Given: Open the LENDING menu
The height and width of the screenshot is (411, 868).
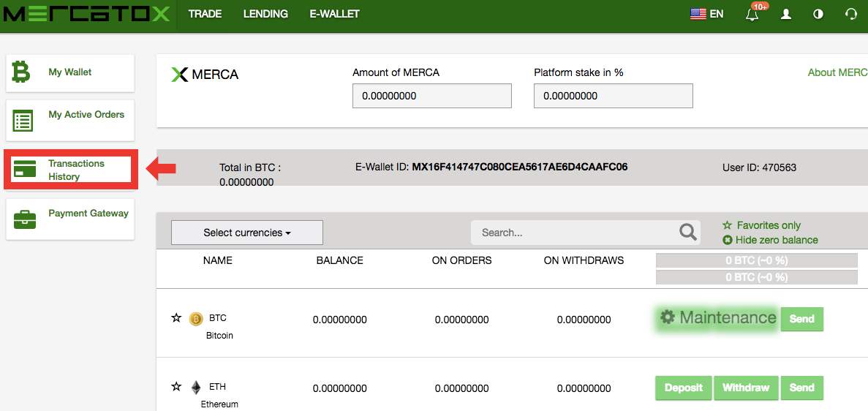Looking at the screenshot, I should pos(265,15).
